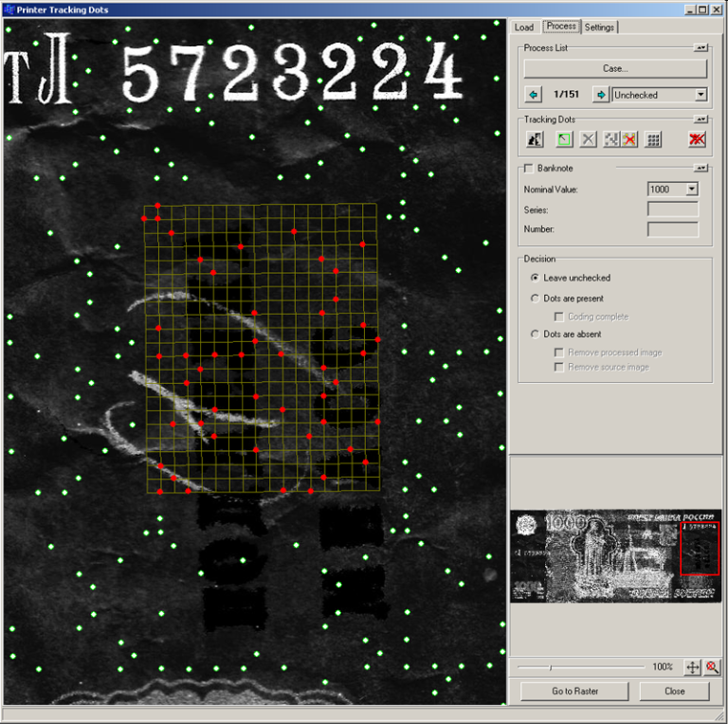This screenshot has height=724, width=728.
Task: Click the red-crossed yellow dots icon
Action: click(628, 139)
